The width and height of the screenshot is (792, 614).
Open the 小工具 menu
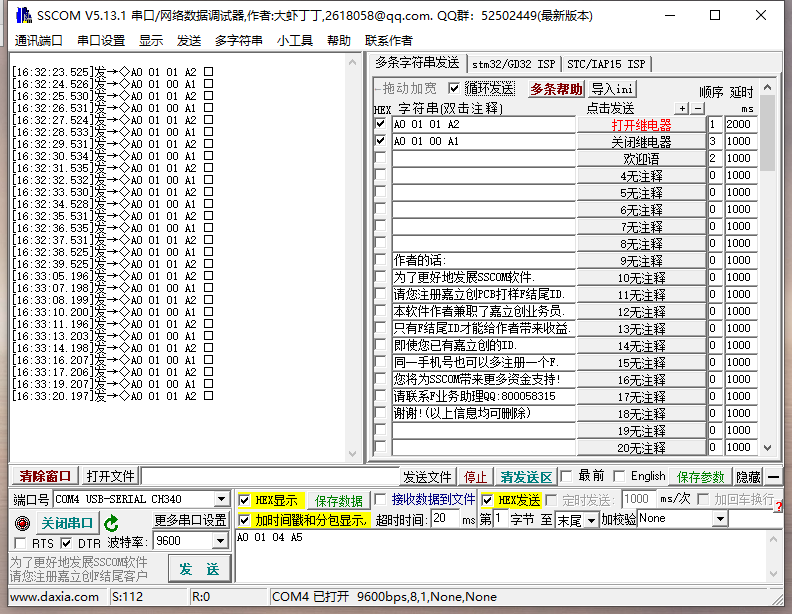tap(295, 40)
